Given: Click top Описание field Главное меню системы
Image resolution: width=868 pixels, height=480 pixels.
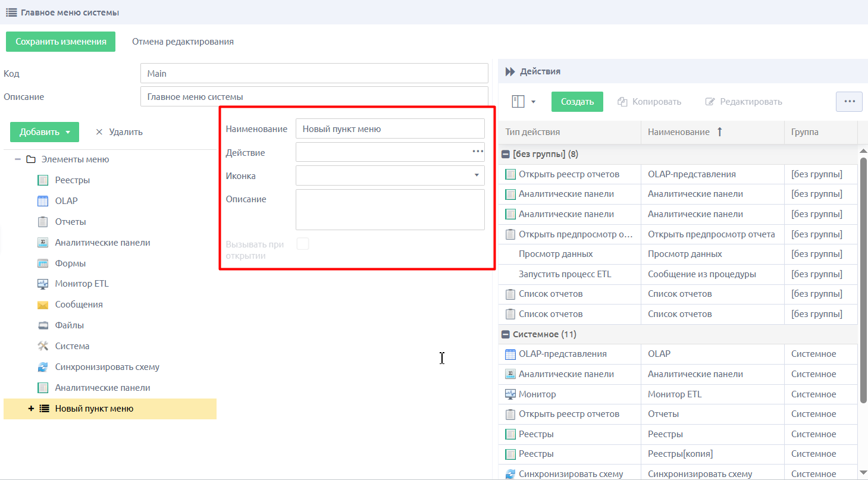Looking at the screenshot, I should coord(314,96).
